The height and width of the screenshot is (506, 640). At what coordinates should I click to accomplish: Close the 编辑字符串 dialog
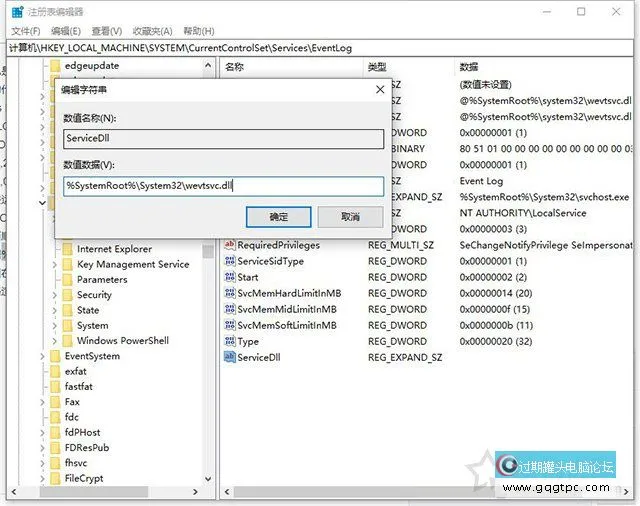380,89
